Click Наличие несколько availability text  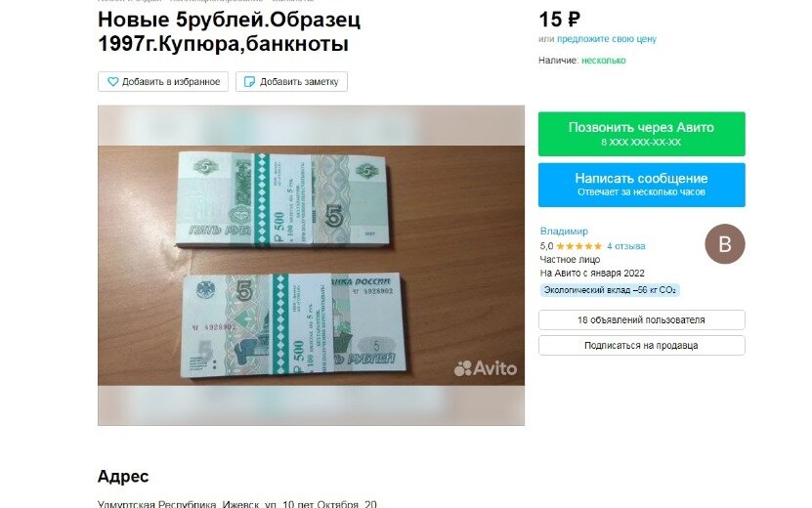[x=582, y=61]
